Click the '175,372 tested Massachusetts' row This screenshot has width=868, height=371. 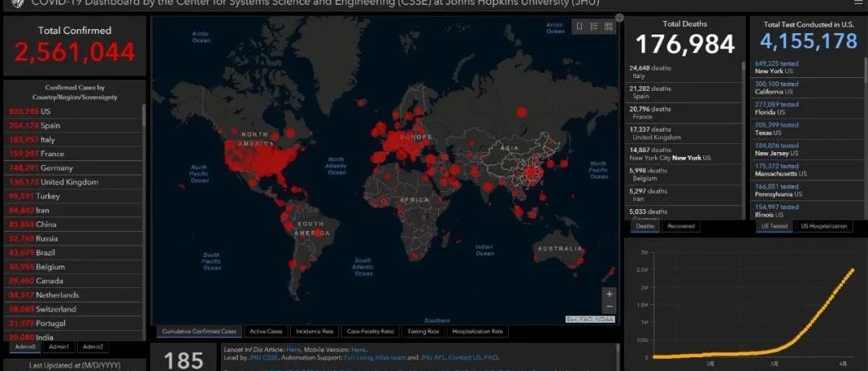805,171
